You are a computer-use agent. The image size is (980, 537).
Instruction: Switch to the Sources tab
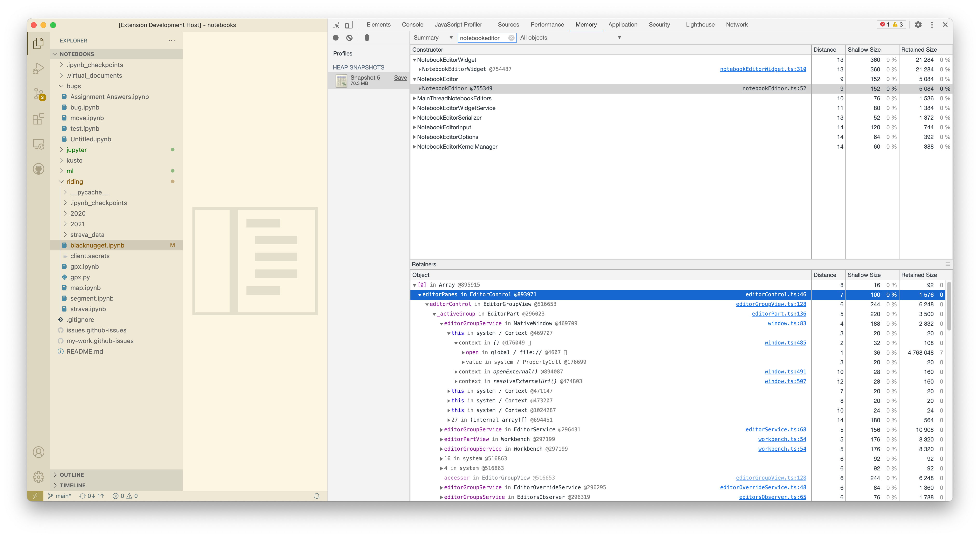click(508, 25)
